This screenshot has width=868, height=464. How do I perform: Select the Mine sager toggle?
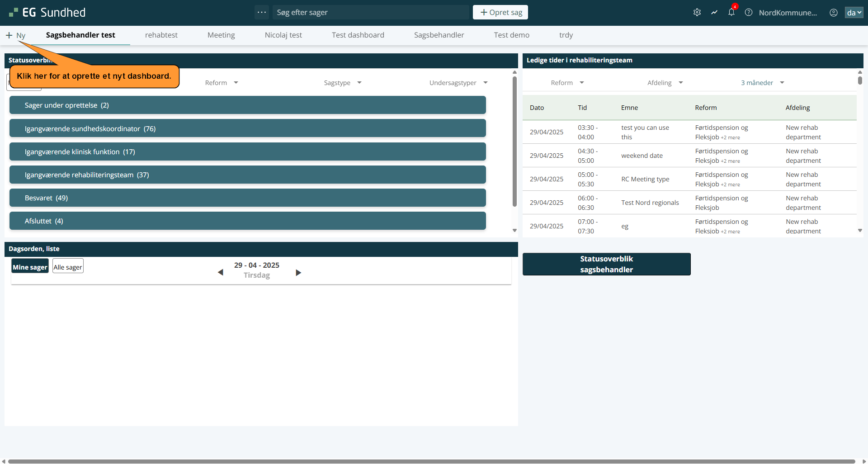pos(30,267)
